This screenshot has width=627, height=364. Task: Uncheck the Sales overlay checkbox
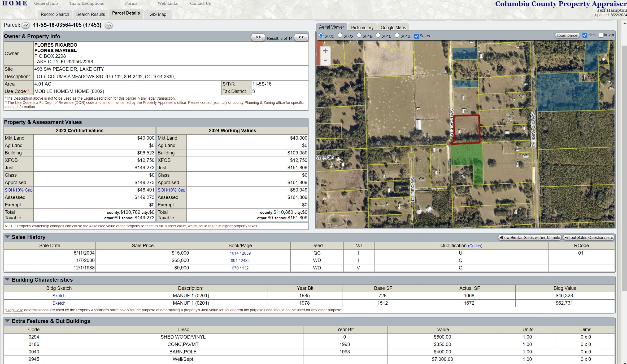tap(417, 36)
